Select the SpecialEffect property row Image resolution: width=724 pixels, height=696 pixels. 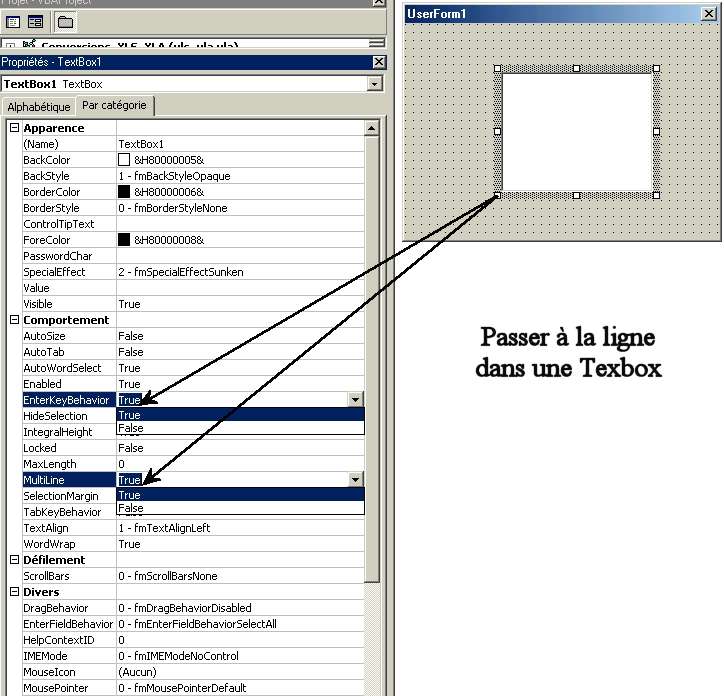click(x=193, y=272)
